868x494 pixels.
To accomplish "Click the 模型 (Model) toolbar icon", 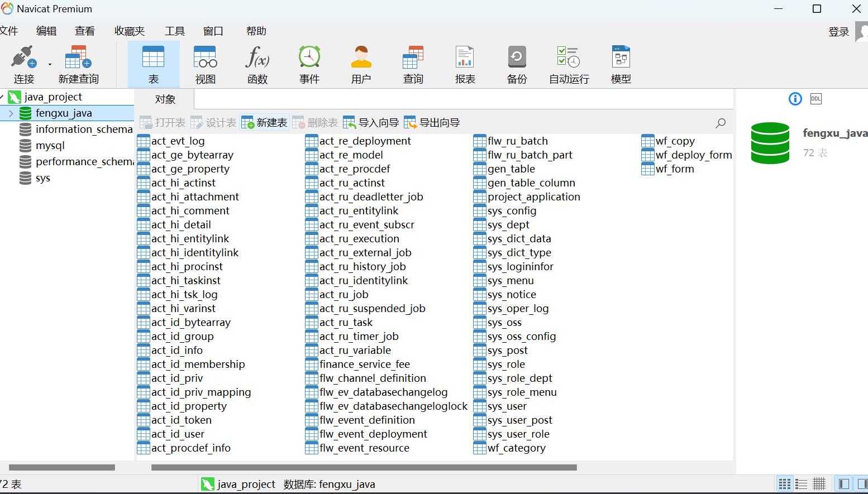I will click(x=621, y=64).
